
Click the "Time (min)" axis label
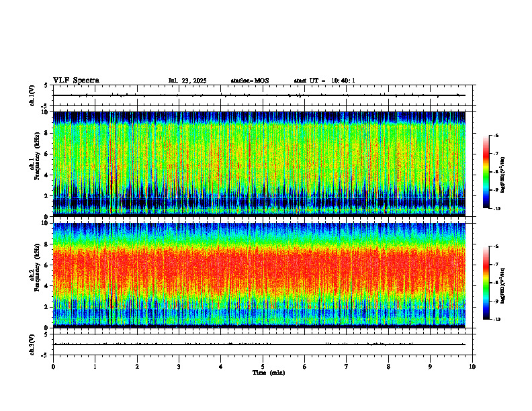pos(269,373)
